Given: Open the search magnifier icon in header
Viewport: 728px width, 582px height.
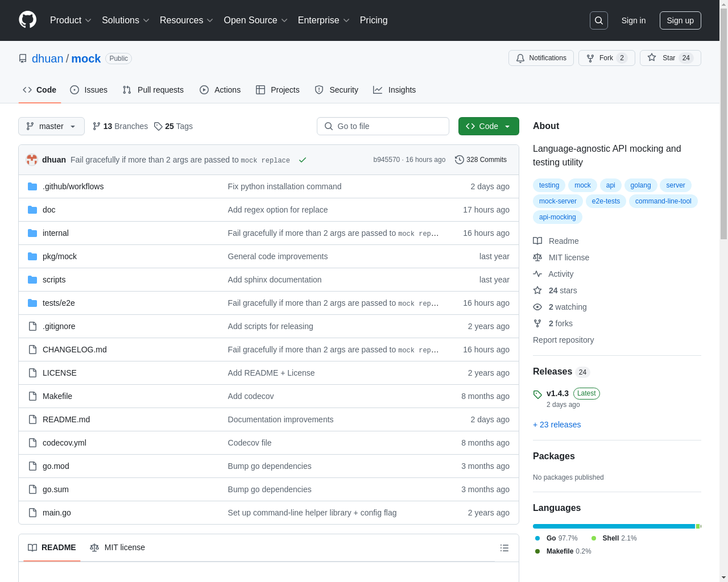Looking at the screenshot, I should pyautogui.click(x=599, y=20).
